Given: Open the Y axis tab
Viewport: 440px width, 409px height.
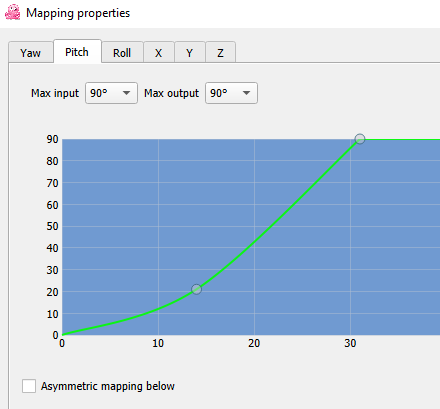Looking at the screenshot, I should coord(189,53).
